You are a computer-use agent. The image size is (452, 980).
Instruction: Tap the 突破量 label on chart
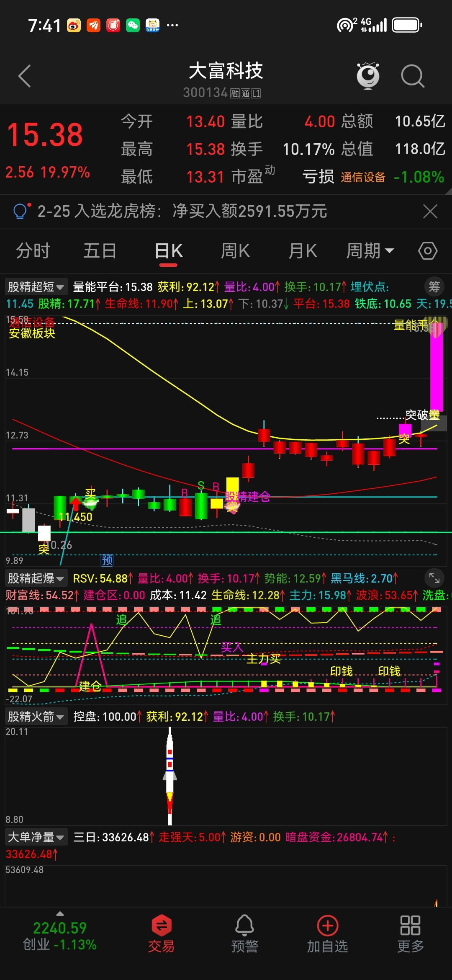click(422, 415)
